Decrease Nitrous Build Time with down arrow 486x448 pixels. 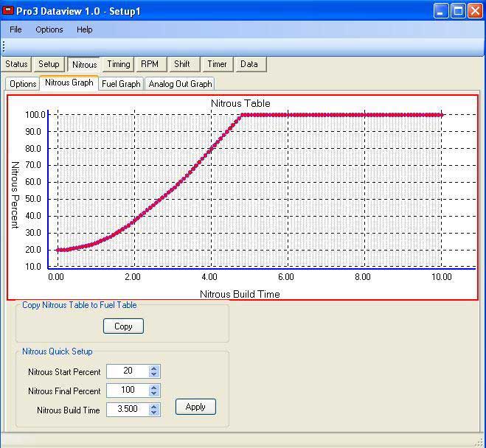pyautogui.click(x=154, y=413)
